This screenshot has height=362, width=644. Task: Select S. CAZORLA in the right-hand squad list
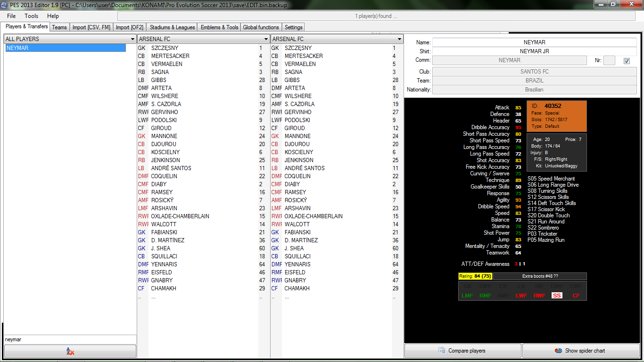[x=337, y=104]
